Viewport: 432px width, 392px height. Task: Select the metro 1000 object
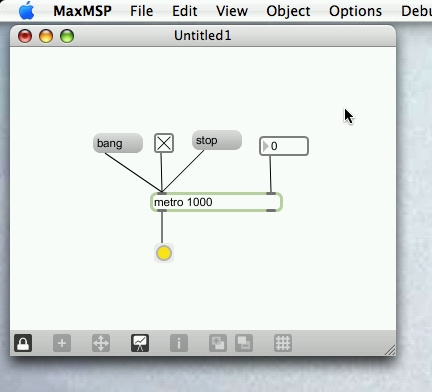pyautogui.click(x=217, y=202)
